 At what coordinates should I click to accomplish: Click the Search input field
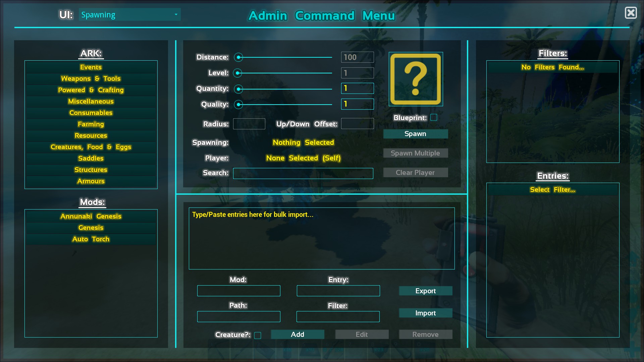(304, 173)
